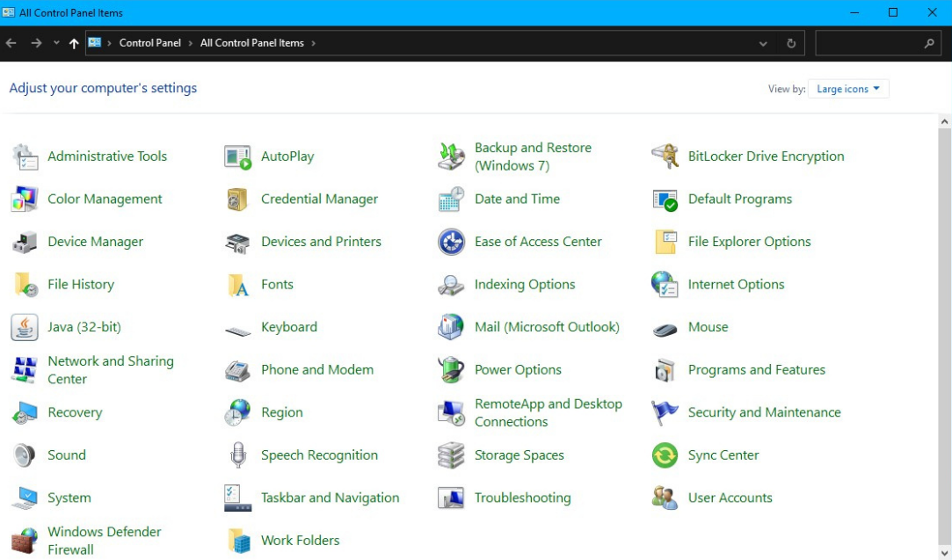Open the Security and Maintenance flag icon
The width and height of the screenshot is (952, 560).
pyautogui.click(x=665, y=412)
